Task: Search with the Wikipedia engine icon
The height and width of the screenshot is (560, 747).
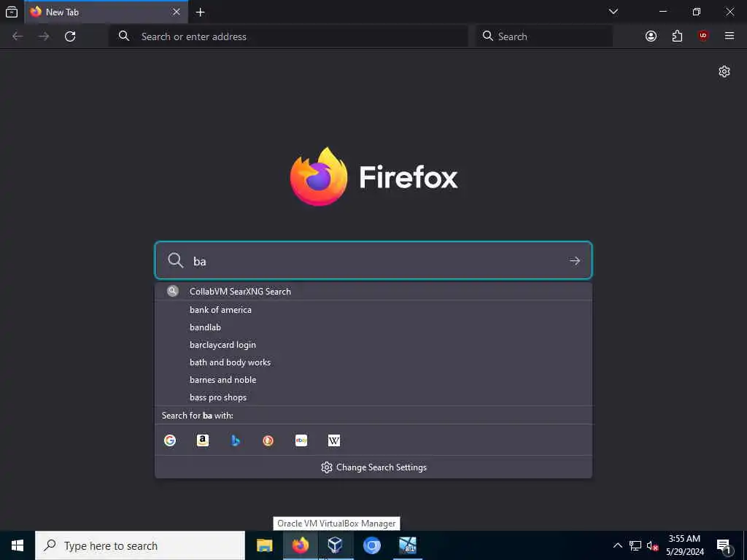Action: tap(334, 440)
